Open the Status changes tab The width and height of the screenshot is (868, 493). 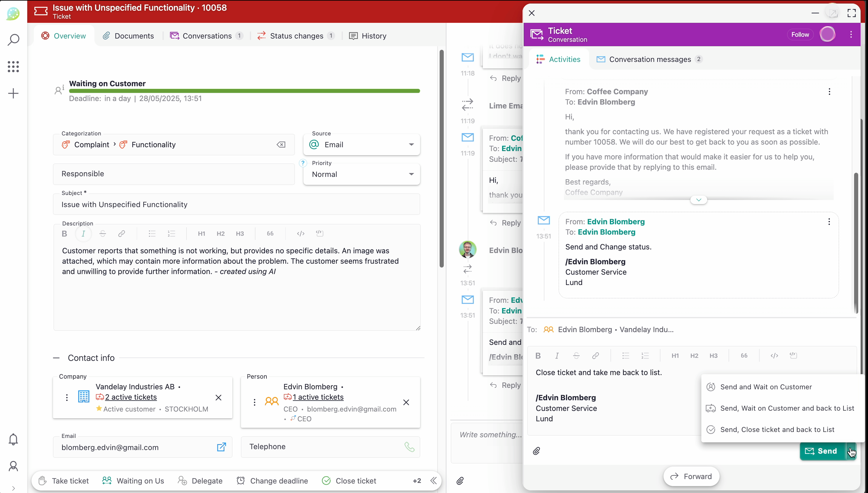coord(296,36)
